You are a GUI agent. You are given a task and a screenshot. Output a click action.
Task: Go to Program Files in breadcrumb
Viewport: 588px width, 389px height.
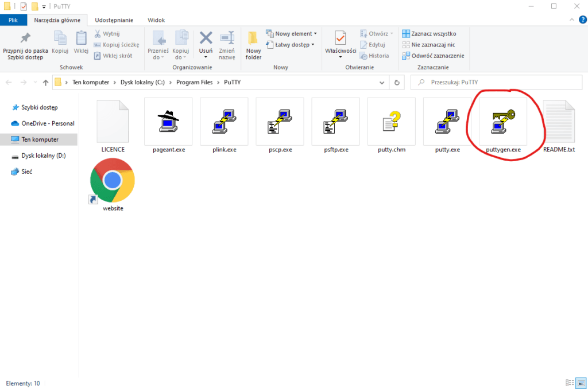tap(194, 83)
